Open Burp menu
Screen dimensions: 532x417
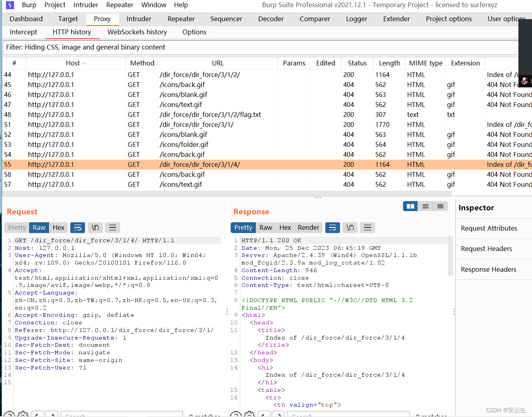click(29, 5)
